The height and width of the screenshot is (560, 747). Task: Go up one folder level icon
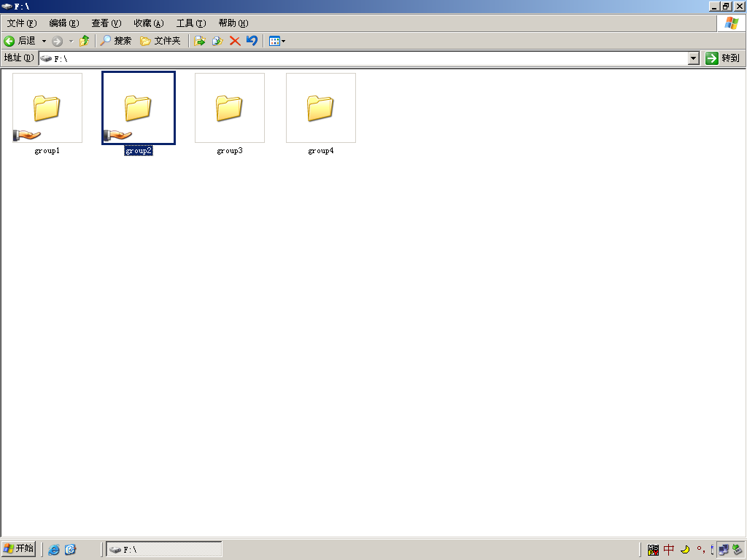click(85, 41)
